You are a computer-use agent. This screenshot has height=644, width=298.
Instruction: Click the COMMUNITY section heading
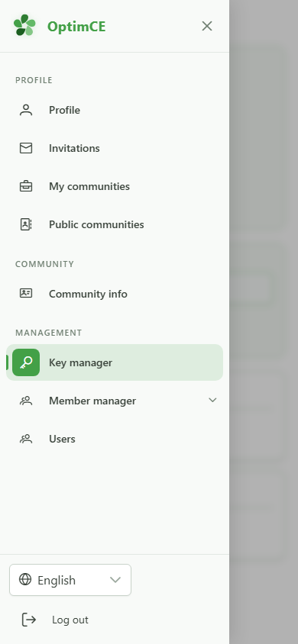click(x=44, y=264)
